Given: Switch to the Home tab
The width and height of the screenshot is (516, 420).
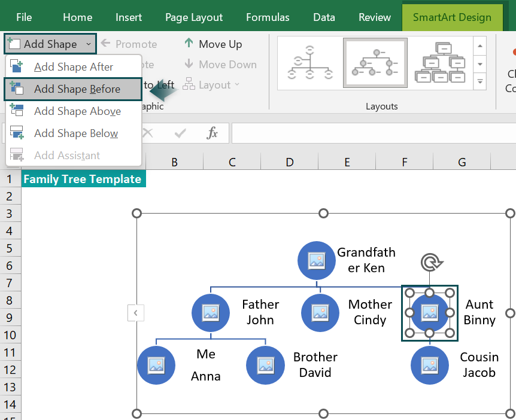Looking at the screenshot, I should tap(78, 17).
